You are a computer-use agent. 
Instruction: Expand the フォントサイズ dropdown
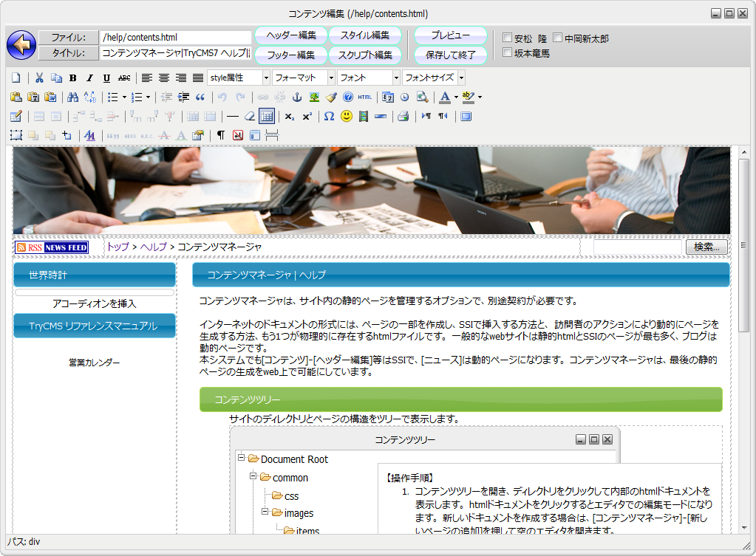click(x=461, y=78)
